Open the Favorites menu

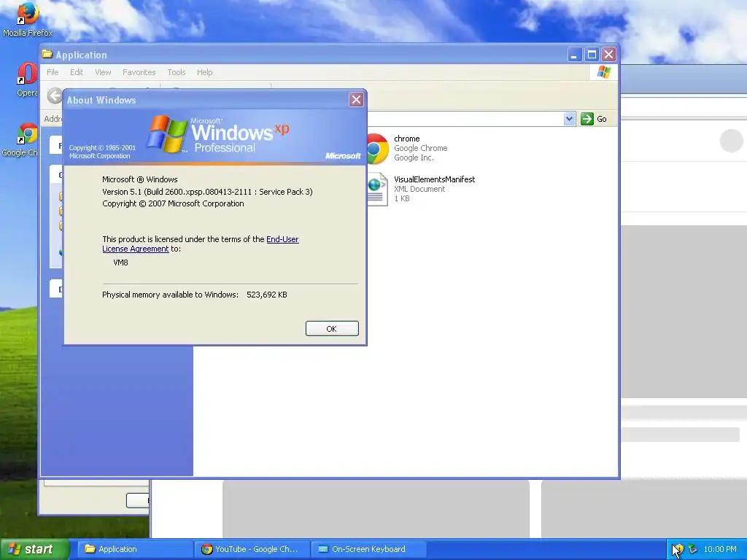pos(139,72)
